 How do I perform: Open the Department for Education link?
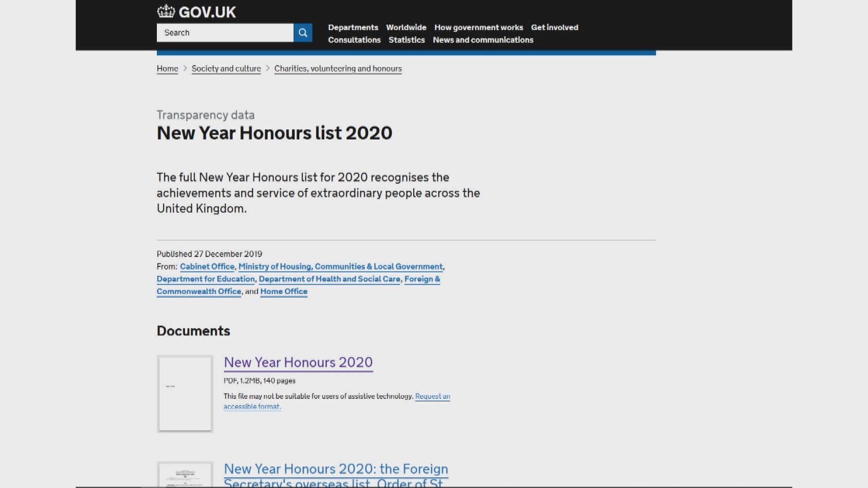[206, 279]
